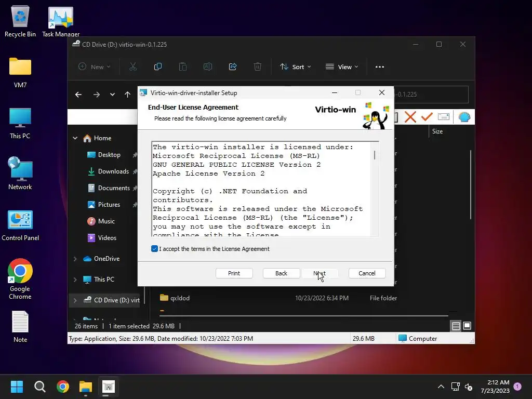Click the Delete trash icon in Explorer
The width and height of the screenshot is (532, 399).
pos(258,67)
